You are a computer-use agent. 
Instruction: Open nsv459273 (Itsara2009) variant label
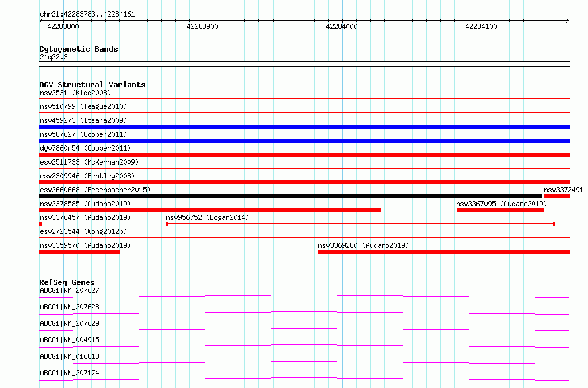pos(83,120)
